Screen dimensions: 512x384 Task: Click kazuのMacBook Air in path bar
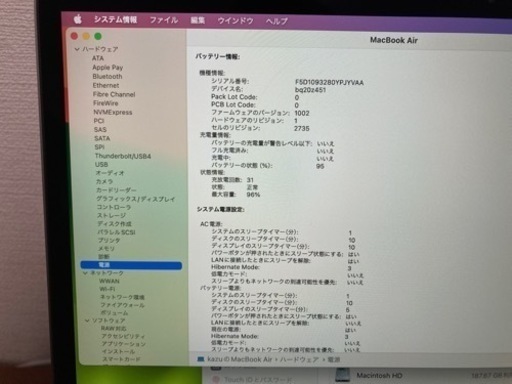point(240,359)
